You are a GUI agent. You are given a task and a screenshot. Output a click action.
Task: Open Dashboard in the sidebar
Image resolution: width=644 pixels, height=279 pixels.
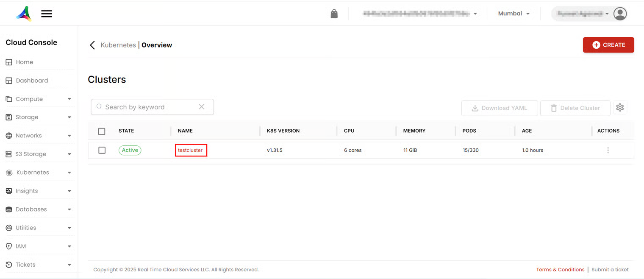click(32, 81)
